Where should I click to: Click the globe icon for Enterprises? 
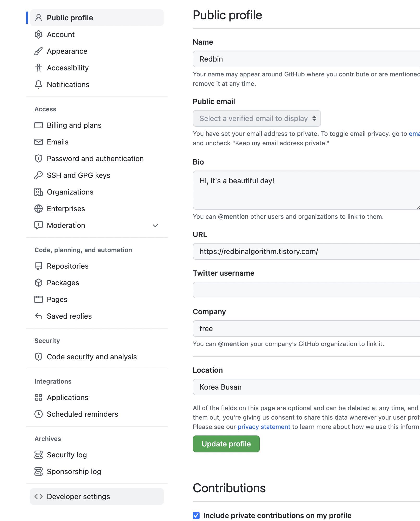point(39,209)
